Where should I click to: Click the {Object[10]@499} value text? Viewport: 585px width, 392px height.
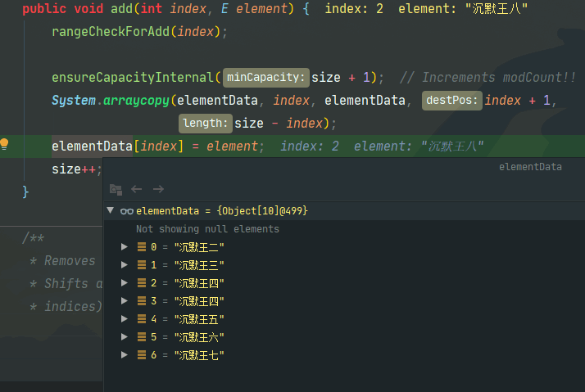262,211
